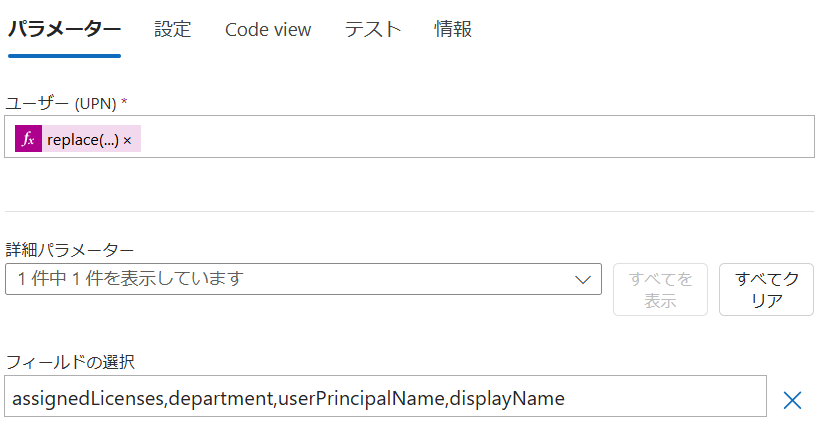Image resolution: width=821 pixels, height=432 pixels.
Task: Expand the 詳細パラメーター dropdown chevron
Action: (583, 280)
